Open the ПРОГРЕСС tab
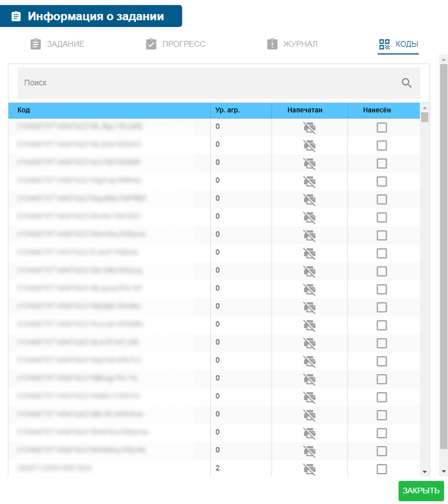Viewport: 448px width, 504px height. point(175,44)
